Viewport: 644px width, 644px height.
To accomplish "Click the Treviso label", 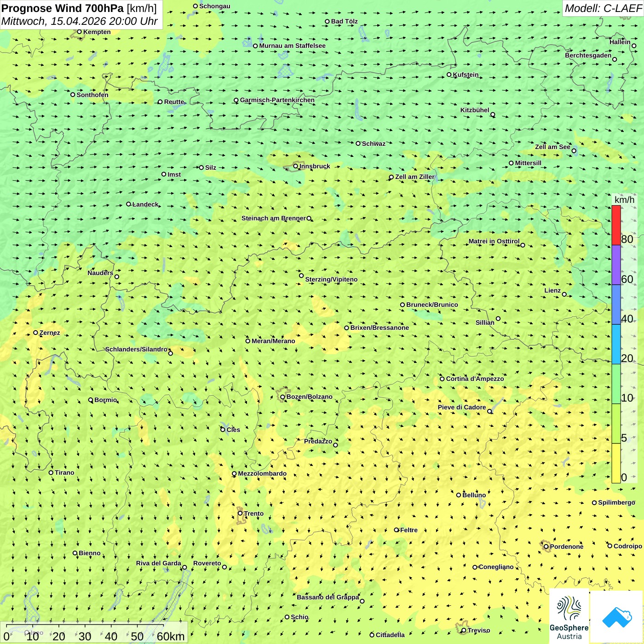I will coord(479,630).
